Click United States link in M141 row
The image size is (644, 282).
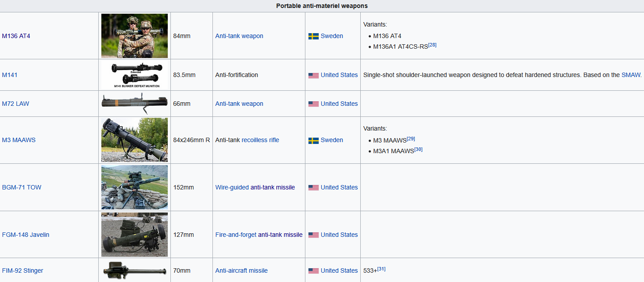point(339,75)
